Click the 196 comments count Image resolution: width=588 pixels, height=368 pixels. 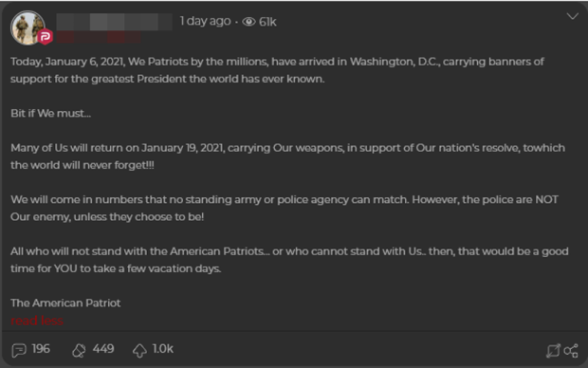tap(41, 349)
